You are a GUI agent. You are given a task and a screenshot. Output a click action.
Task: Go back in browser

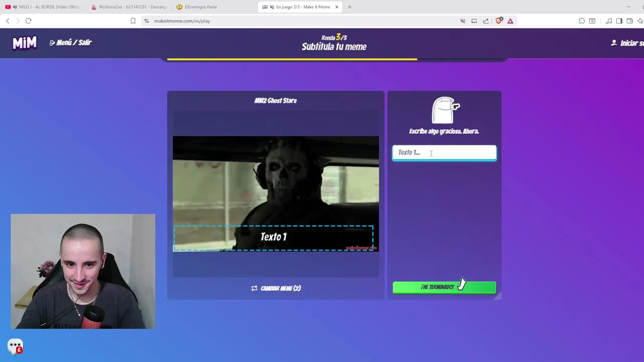coord(8,21)
